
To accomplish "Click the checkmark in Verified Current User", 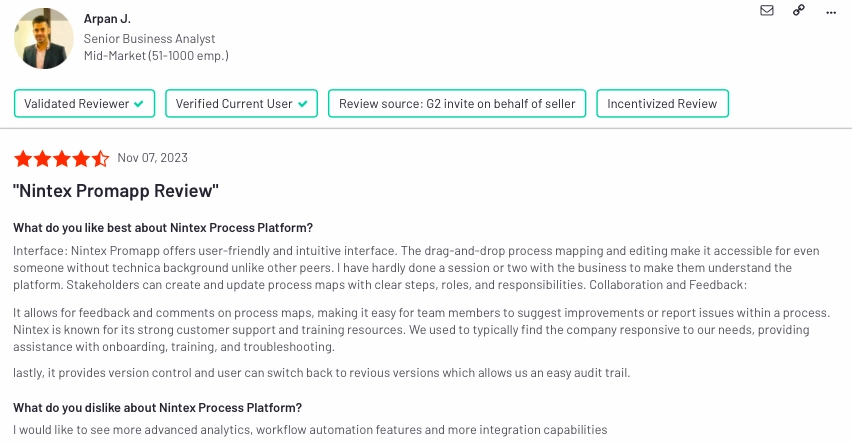I will pos(303,104).
